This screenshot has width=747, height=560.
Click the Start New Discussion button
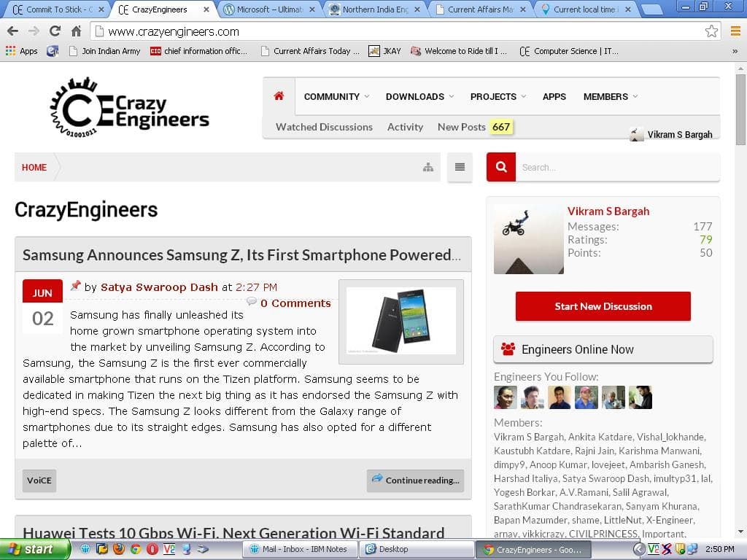coord(603,306)
